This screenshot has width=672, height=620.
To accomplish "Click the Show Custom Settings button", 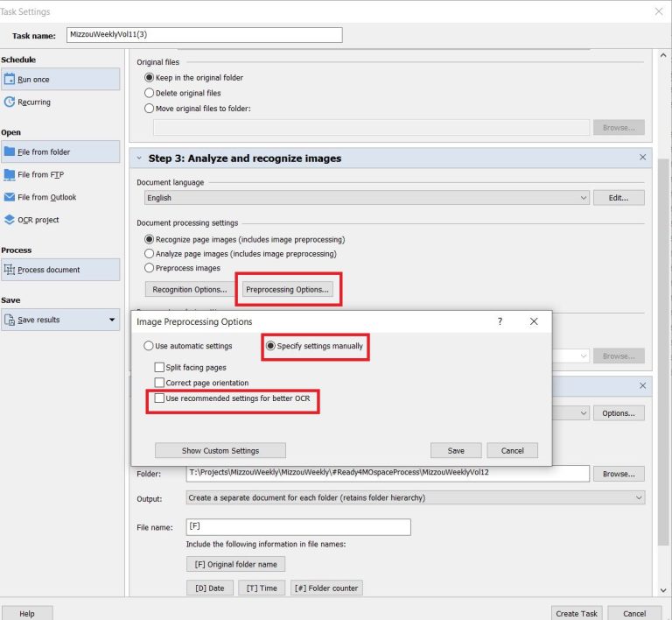I will (x=220, y=450).
